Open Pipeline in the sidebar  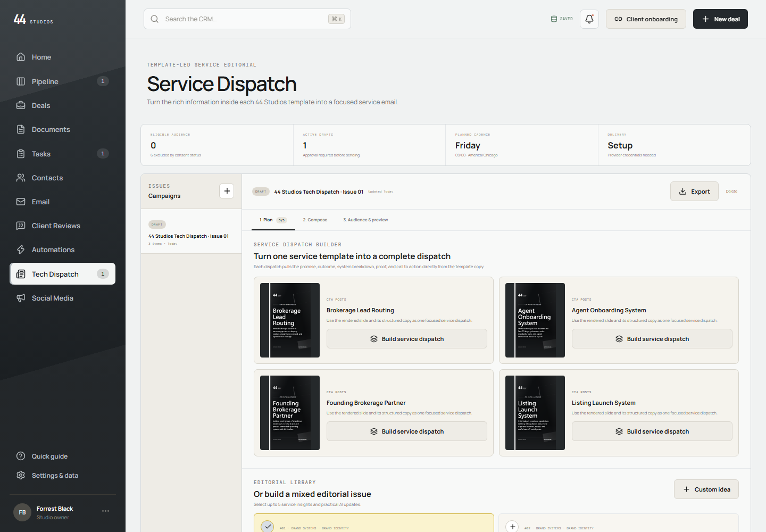[x=62, y=81]
